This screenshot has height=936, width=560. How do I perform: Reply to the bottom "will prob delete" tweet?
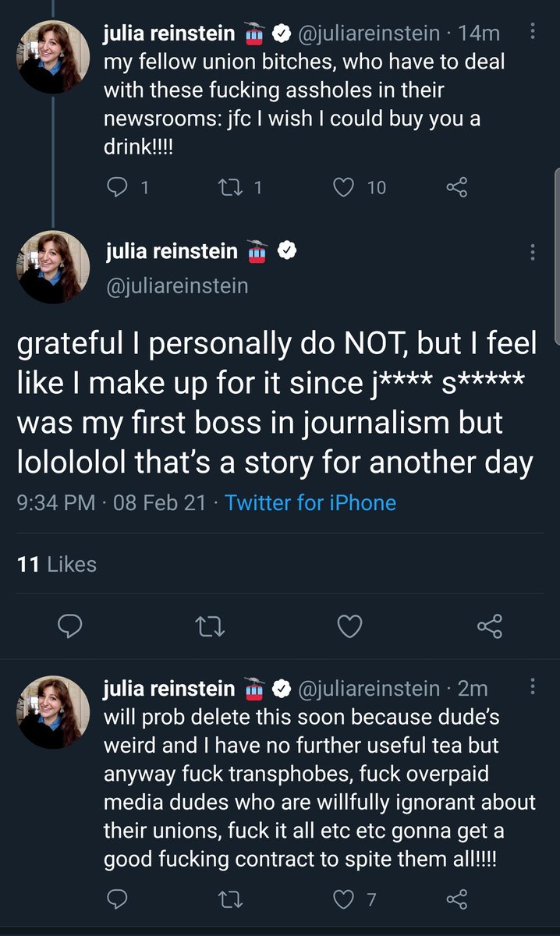coord(116,899)
